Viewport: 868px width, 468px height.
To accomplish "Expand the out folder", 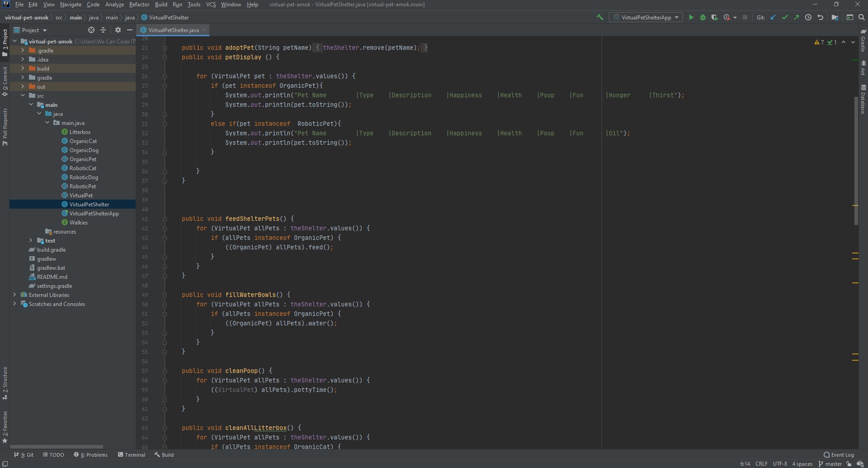I will point(23,86).
